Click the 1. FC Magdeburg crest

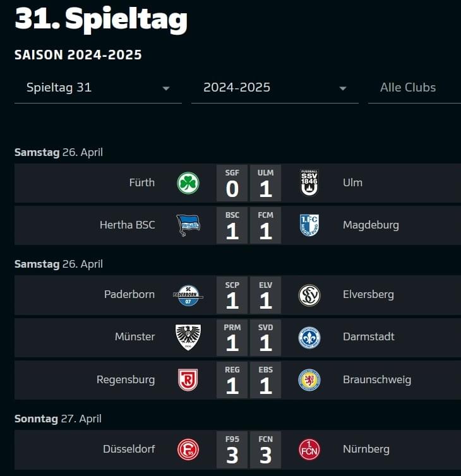point(309,225)
